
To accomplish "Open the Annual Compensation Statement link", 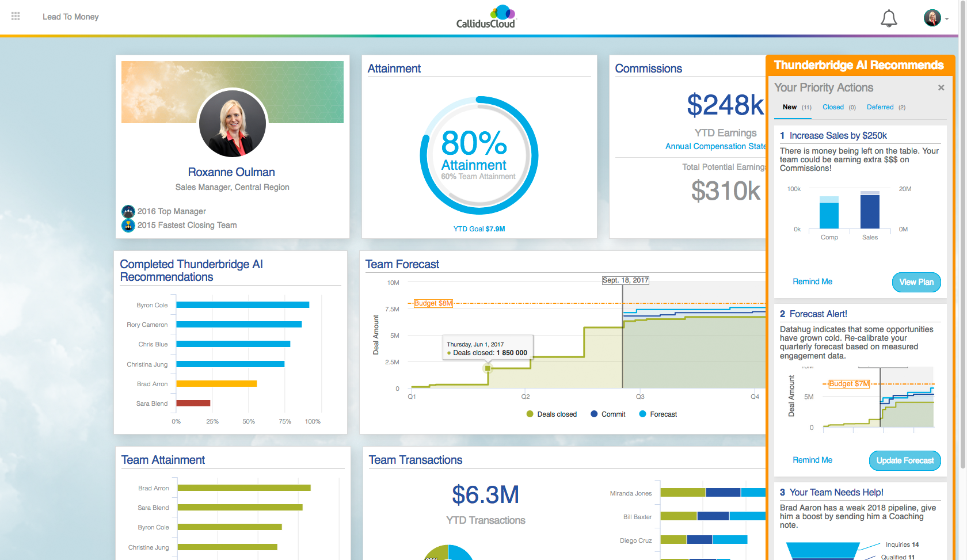I will [715, 146].
